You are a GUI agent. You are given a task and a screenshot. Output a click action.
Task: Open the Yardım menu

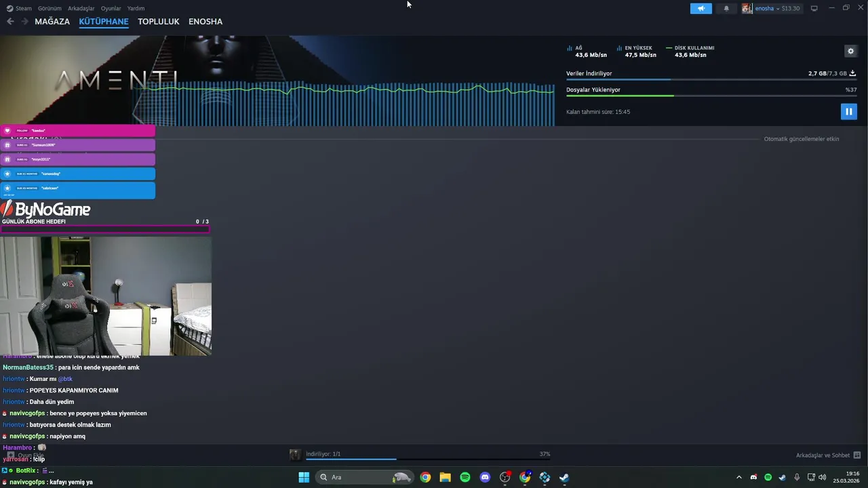[136, 8]
